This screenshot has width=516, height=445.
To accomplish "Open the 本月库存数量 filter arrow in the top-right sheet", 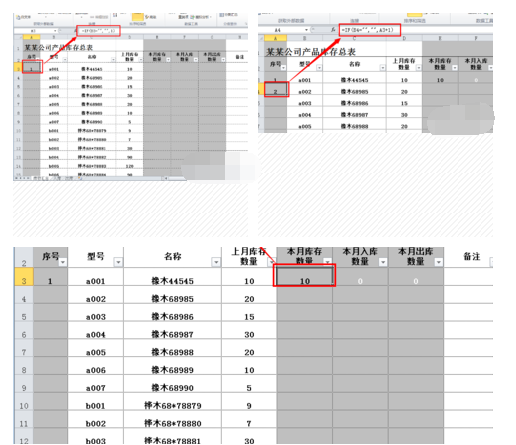I will (455, 68).
